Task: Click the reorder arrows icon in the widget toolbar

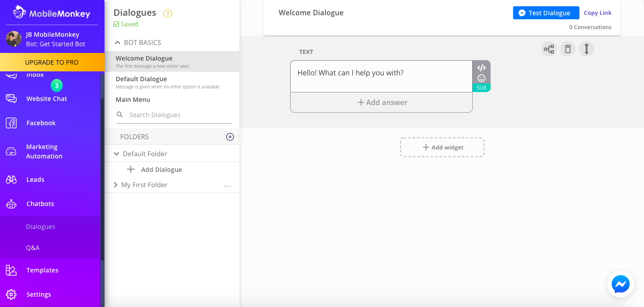Action: (587, 49)
